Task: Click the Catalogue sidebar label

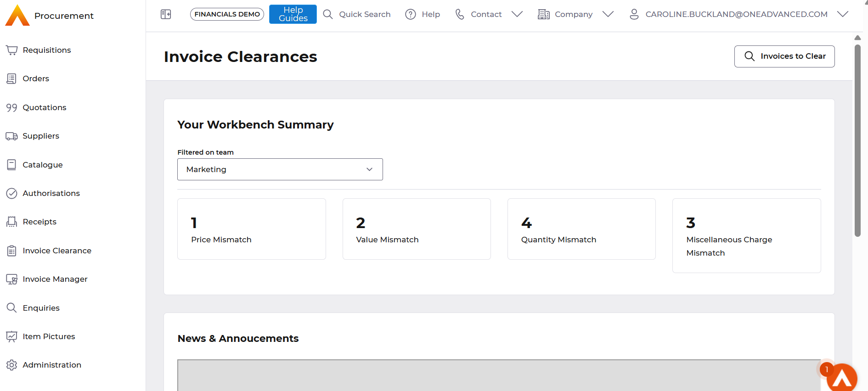Action: click(43, 165)
